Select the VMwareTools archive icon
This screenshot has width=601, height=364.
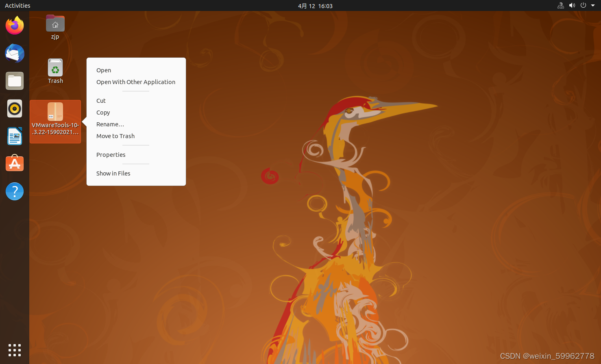(x=55, y=112)
